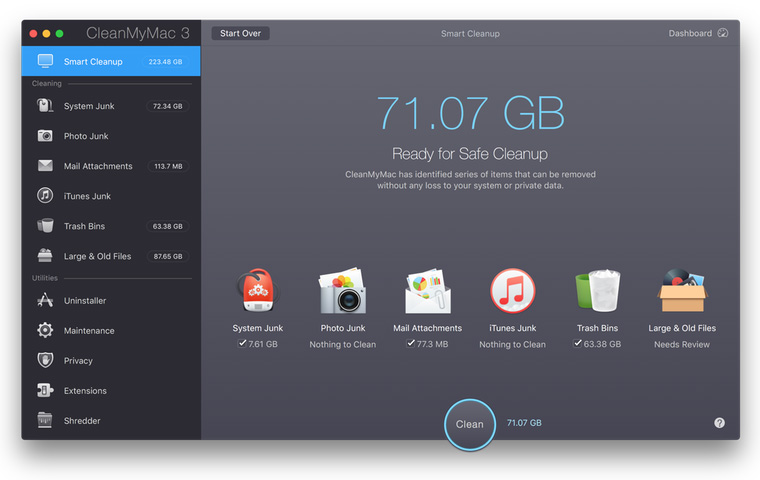Click the Large & Old Files sidebar icon
760x480 pixels.
(45, 256)
